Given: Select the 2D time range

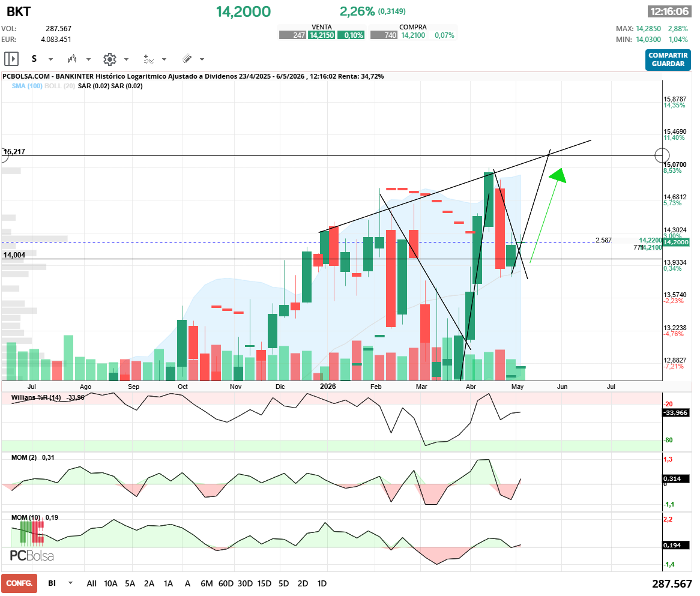Looking at the screenshot, I should [303, 583].
